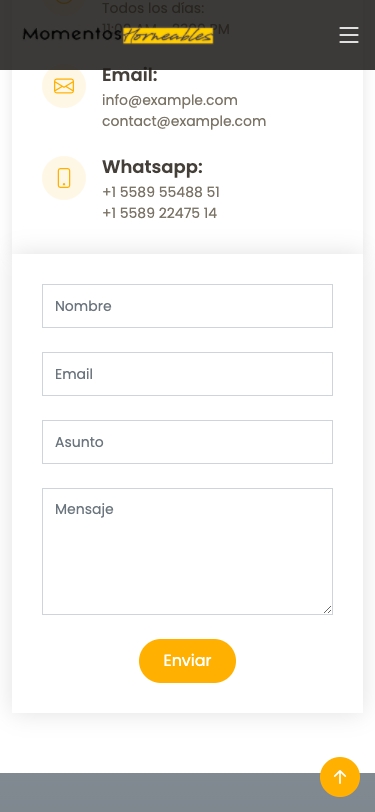375x812 pixels.
Task: Open the hamburger navigation menu
Action: click(x=349, y=35)
